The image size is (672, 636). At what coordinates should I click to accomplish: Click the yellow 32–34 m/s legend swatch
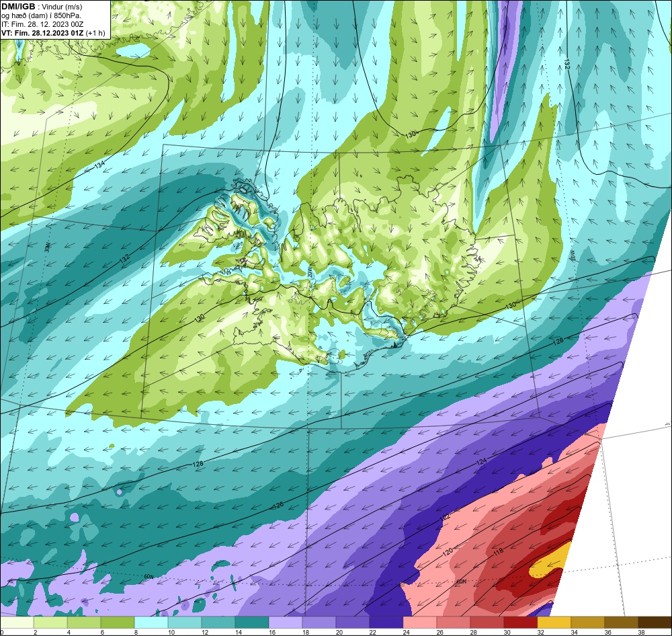point(554,623)
